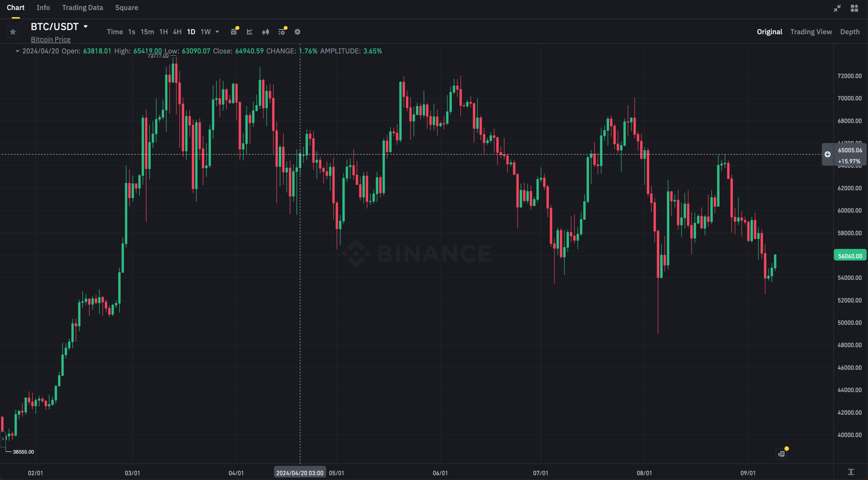The image size is (868, 480).
Task: Click the auto-fit price scale icon at bottom right
Action: click(851, 472)
